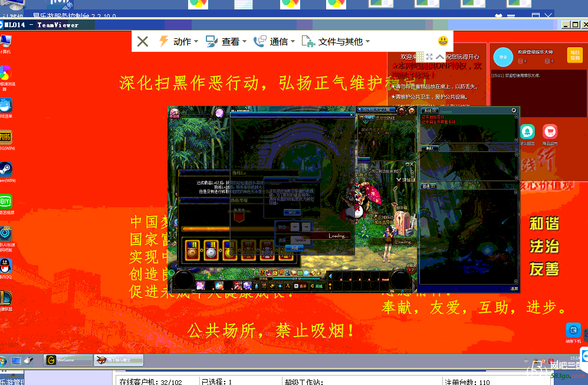Click the orange experience progress bar in game
Viewport: 588px width, 385px height.
[205, 229]
